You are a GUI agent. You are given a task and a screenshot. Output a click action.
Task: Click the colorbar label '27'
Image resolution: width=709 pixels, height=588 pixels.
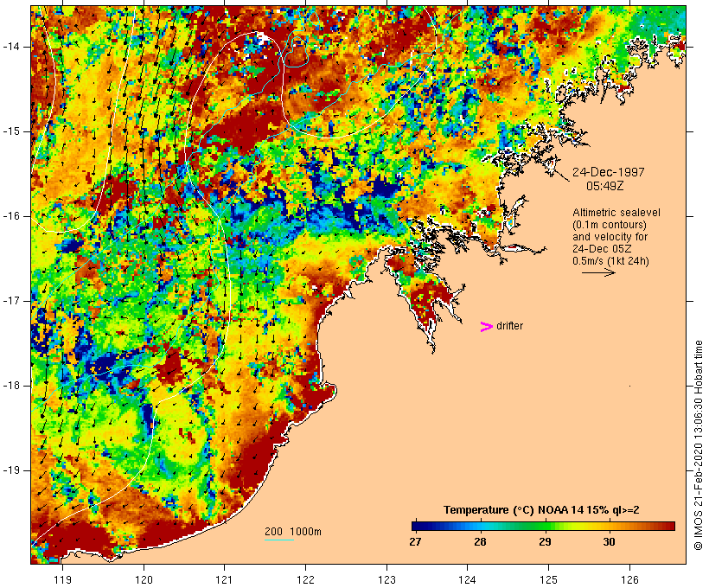(x=415, y=541)
